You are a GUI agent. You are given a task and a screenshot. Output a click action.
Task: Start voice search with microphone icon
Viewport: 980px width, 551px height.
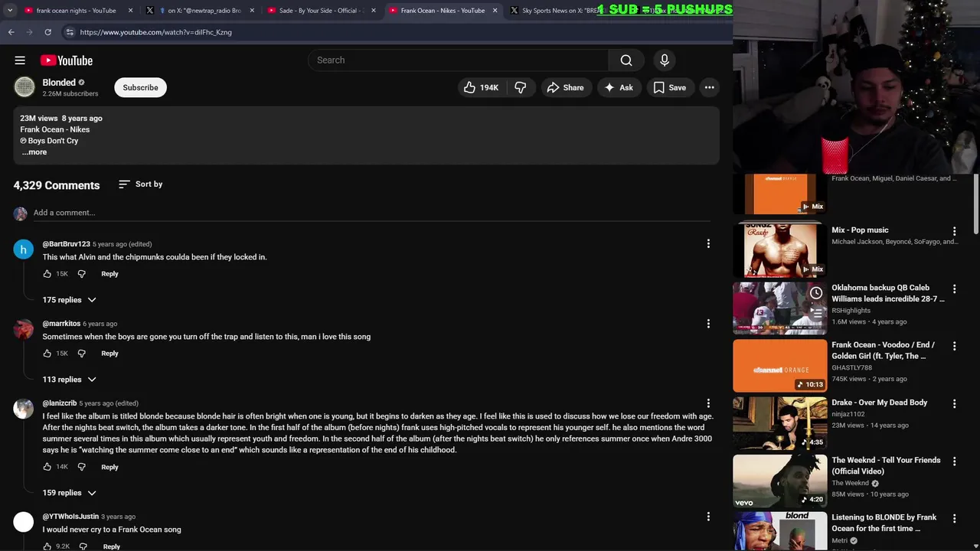click(665, 60)
